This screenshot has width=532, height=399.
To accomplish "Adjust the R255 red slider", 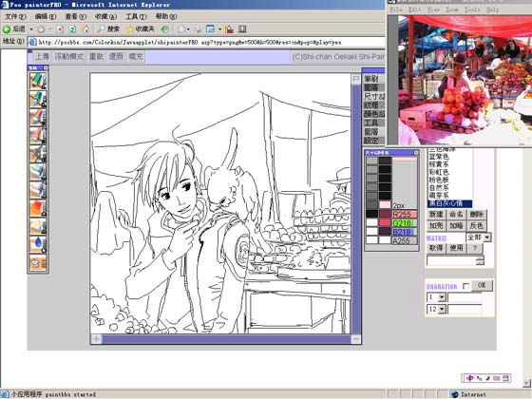I will [x=405, y=215].
